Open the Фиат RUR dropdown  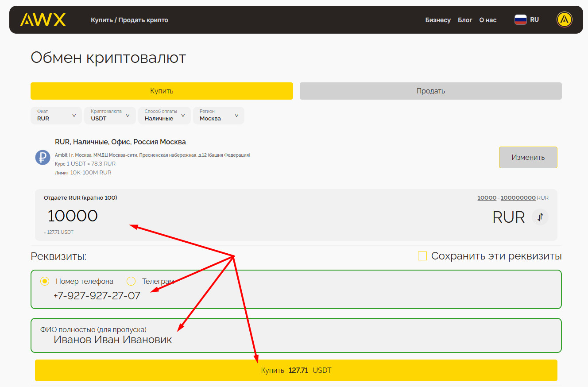pos(56,116)
